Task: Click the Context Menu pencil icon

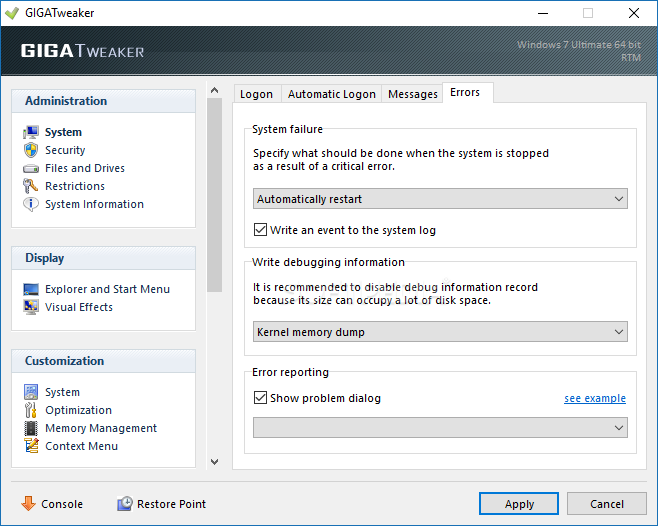Action: coord(31,446)
